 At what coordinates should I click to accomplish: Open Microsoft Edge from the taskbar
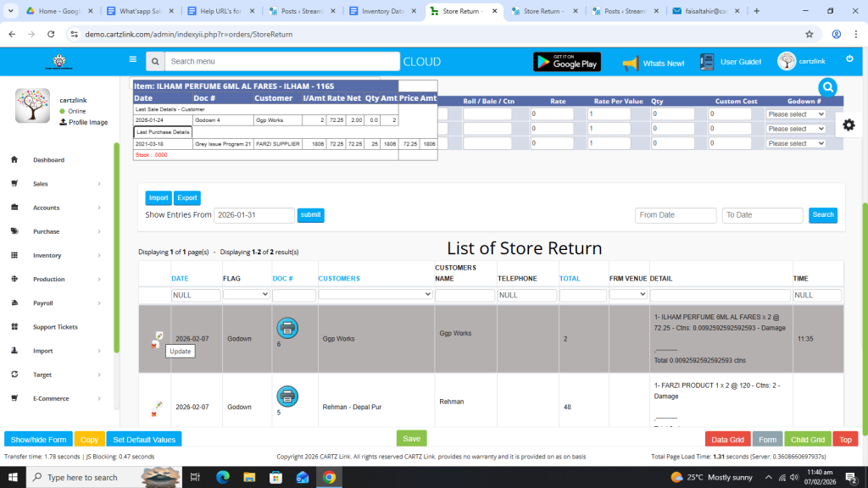(x=223, y=478)
